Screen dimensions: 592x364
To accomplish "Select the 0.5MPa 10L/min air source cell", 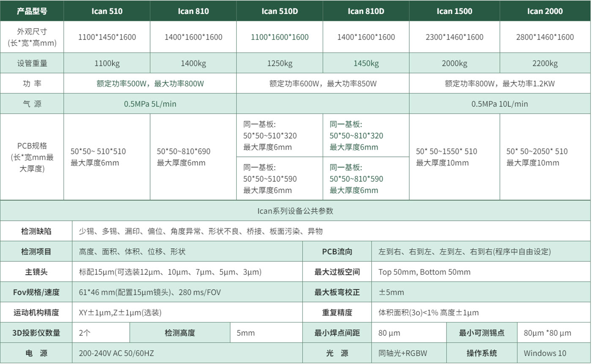I will pyautogui.click(x=499, y=104).
